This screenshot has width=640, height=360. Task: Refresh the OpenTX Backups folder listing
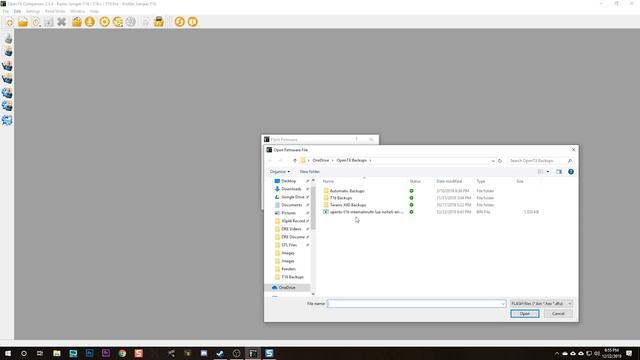(500, 161)
